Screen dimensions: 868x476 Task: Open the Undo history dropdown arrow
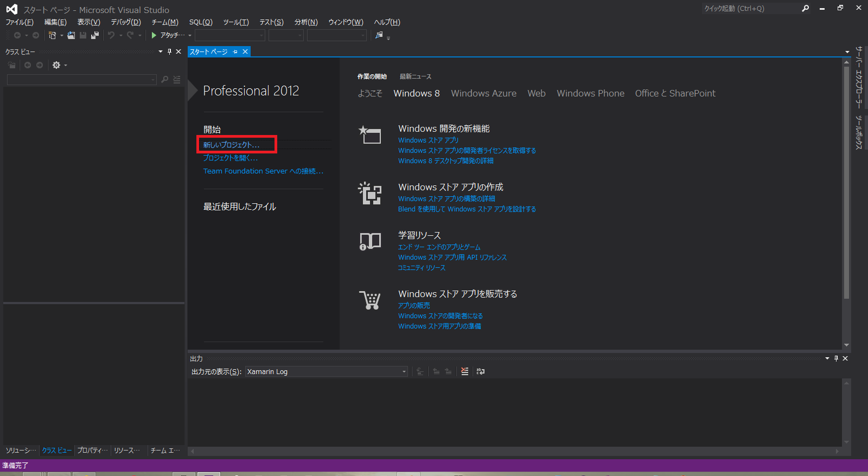pos(120,35)
